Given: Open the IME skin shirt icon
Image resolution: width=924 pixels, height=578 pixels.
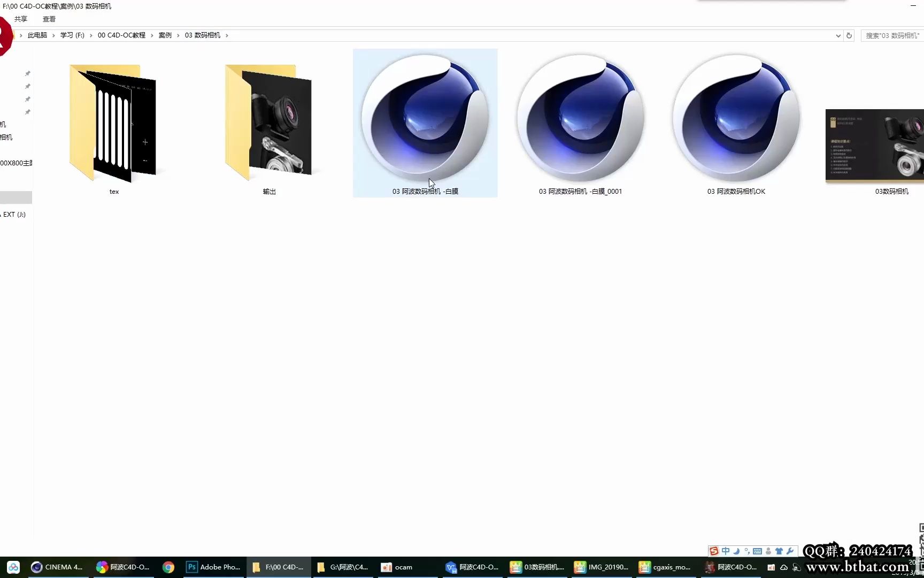Looking at the screenshot, I should (779, 551).
